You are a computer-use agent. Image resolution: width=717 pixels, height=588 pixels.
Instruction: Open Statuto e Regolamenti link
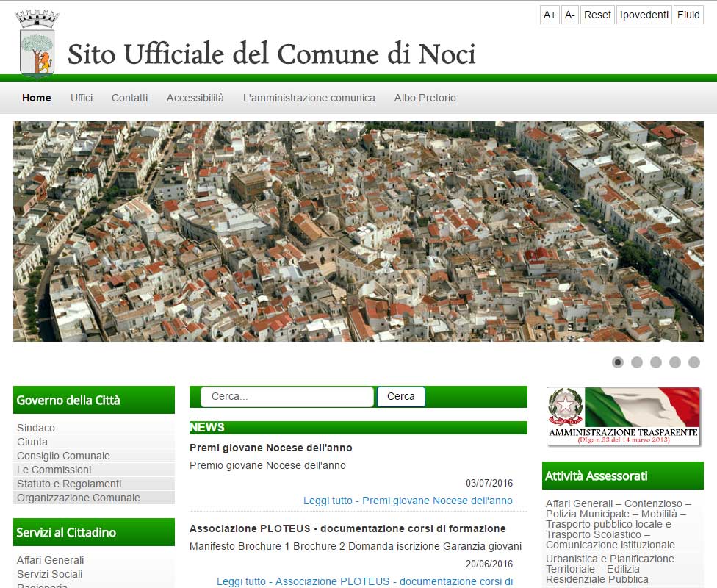point(69,484)
